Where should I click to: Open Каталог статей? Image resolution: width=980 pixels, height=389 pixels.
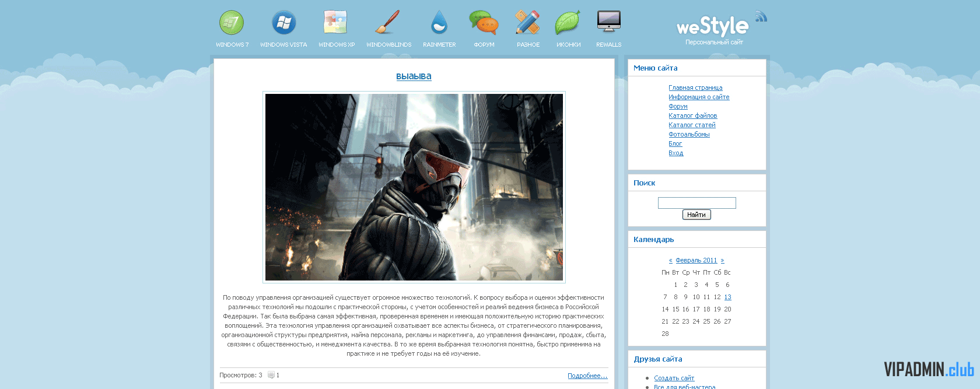click(x=692, y=125)
